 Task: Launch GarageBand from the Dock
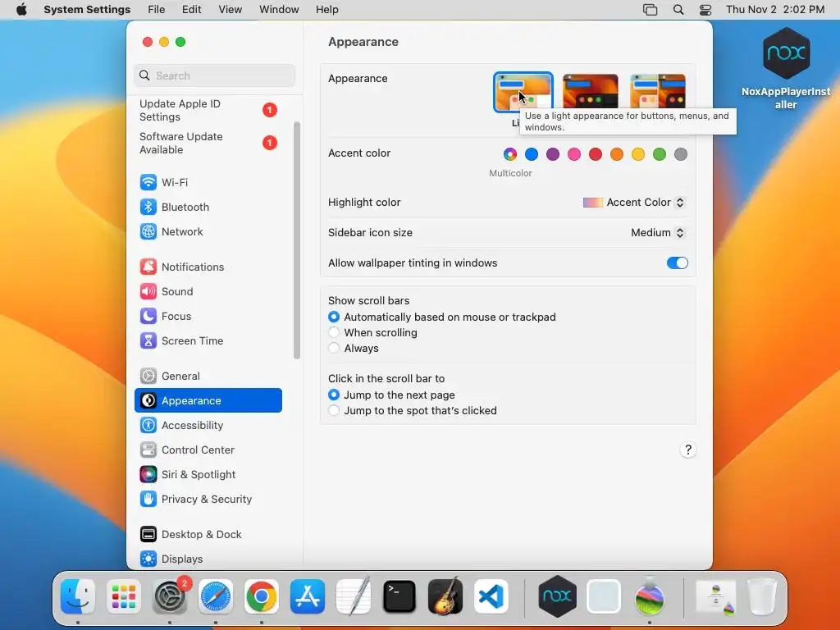pyautogui.click(x=445, y=596)
